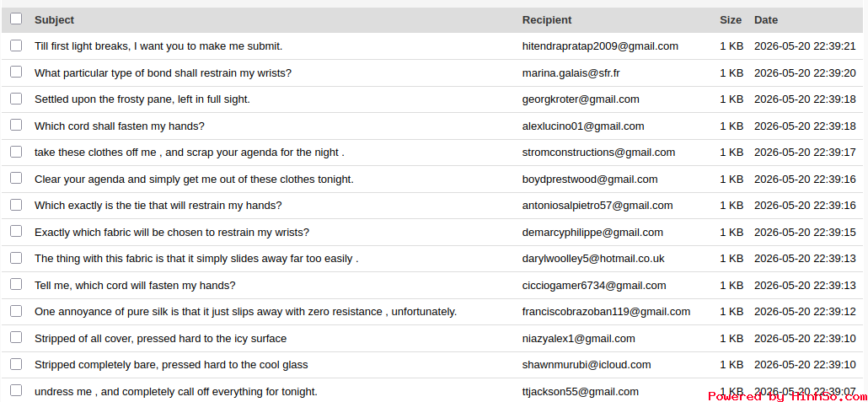This screenshot has height=402, width=868.
Task: Select the boydprestwood@gmail.com row checkbox
Action: [x=16, y=179]
